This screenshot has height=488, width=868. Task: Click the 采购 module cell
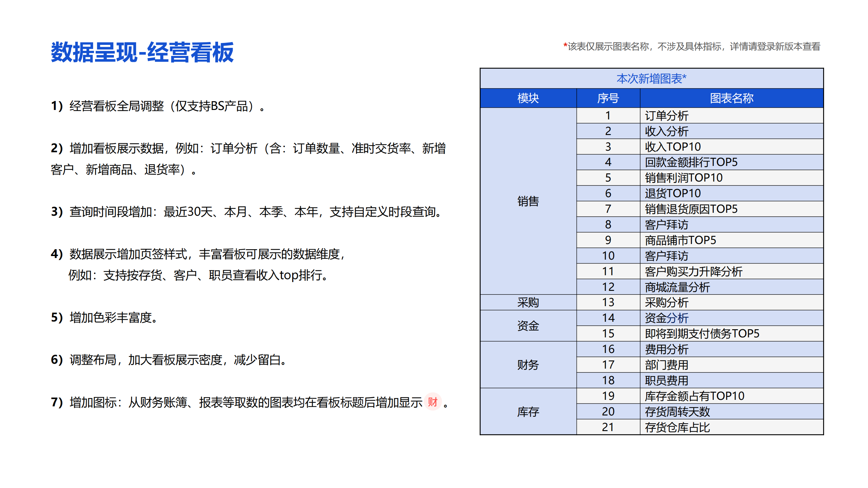tap(528, 303)
